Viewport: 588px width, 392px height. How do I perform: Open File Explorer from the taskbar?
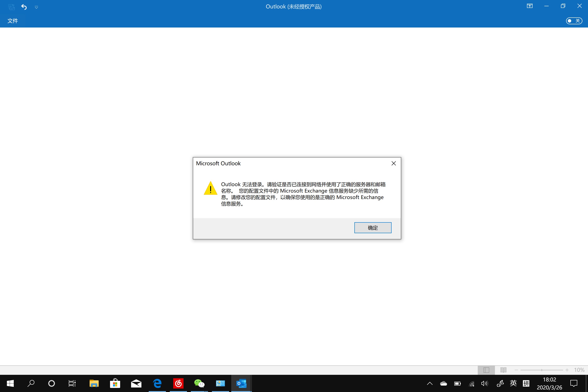(94, 383)
